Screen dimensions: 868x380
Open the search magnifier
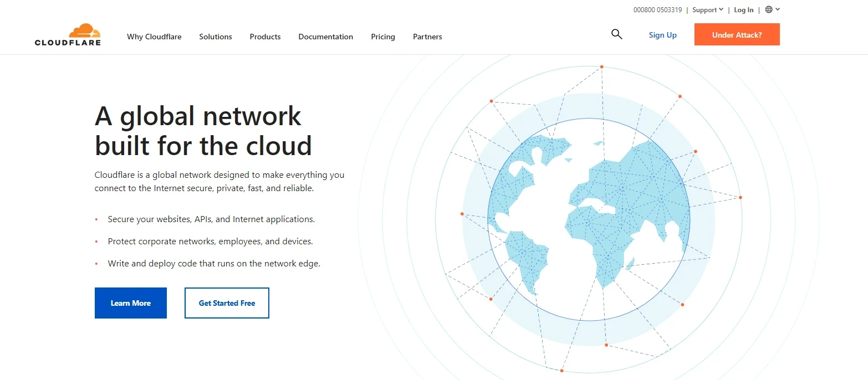616,34
